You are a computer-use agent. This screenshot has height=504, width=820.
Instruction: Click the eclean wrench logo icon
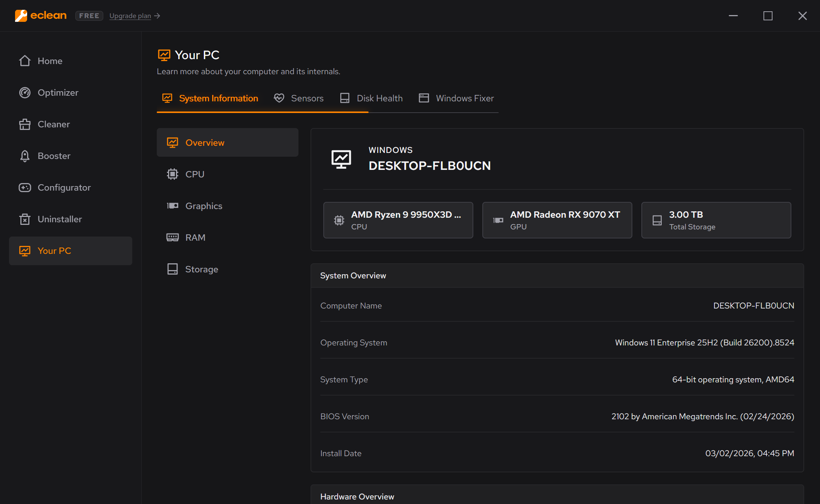click(21, 15)
